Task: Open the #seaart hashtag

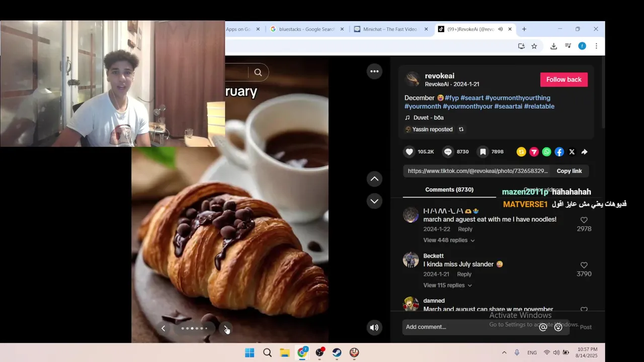Action: pyautogui.click(x=472, y=98)
